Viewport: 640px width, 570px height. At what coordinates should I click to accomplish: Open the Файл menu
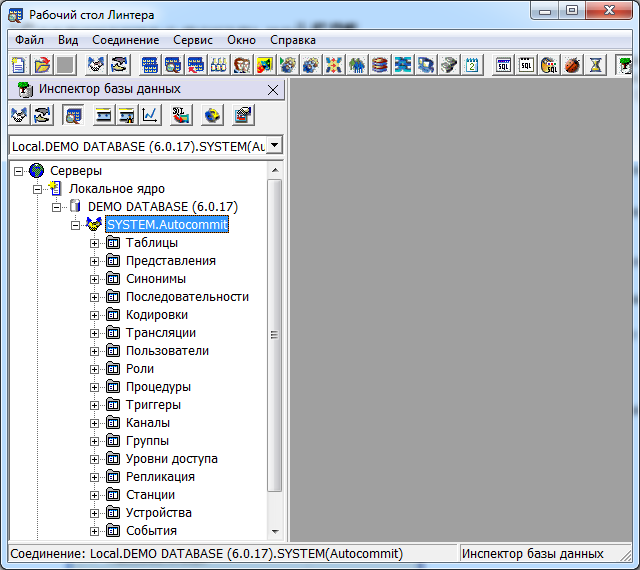click(x=29, y=40)
